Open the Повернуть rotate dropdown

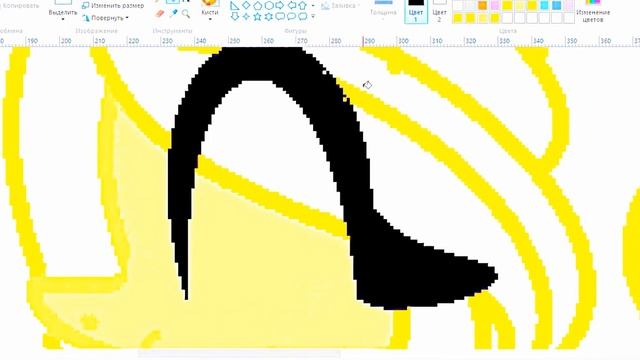coord(106,18)
